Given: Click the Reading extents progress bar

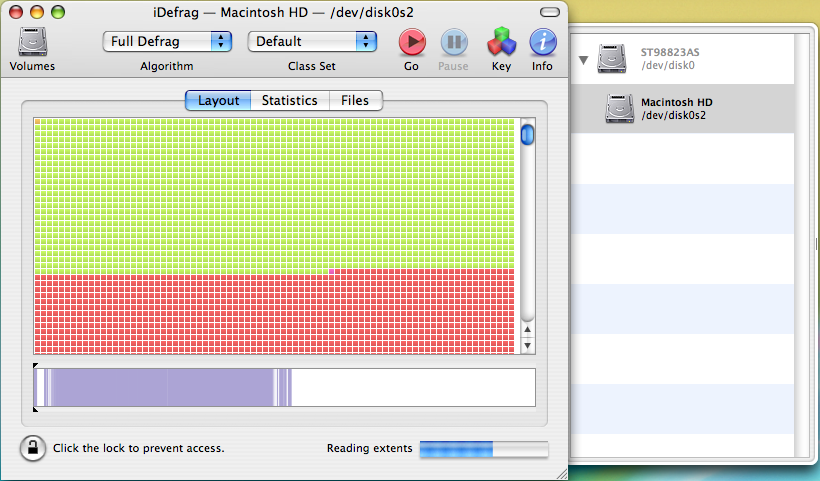Looking at the screenshot, I should pos(484,449).
